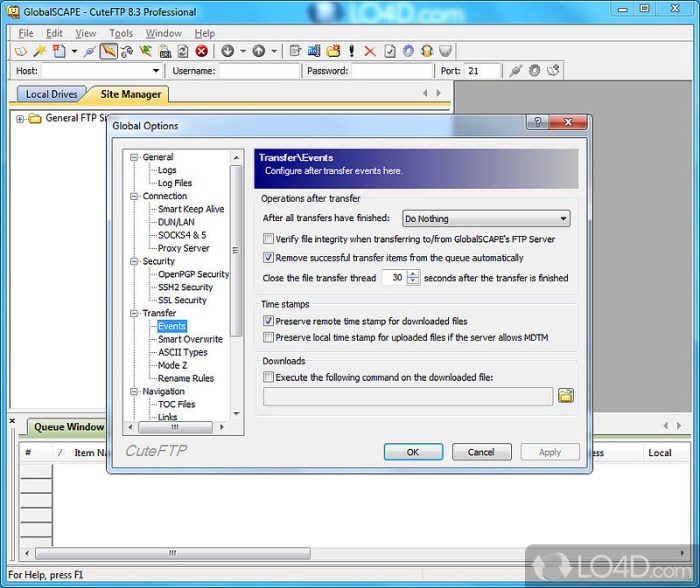Uncheck Remove successful transfer items checkbox
This screenshot has height=588, width=700.
(268, 258)
